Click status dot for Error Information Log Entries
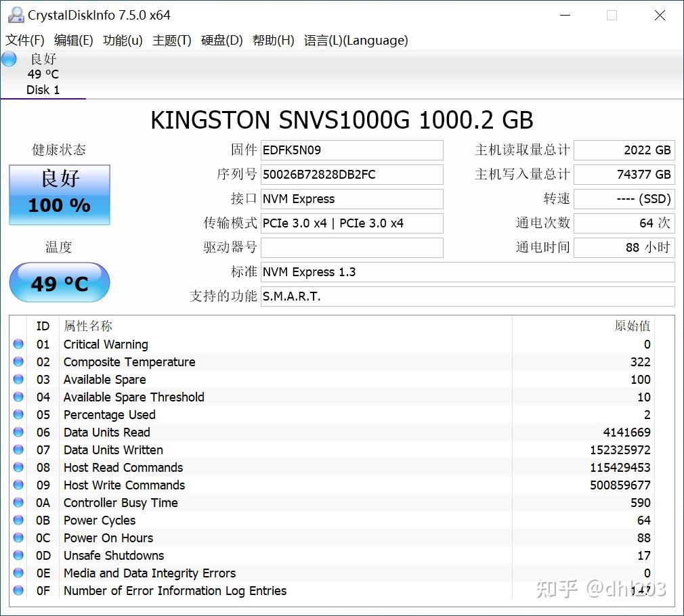The width and height of the screenshot is (684, 616). click(18, 590)
